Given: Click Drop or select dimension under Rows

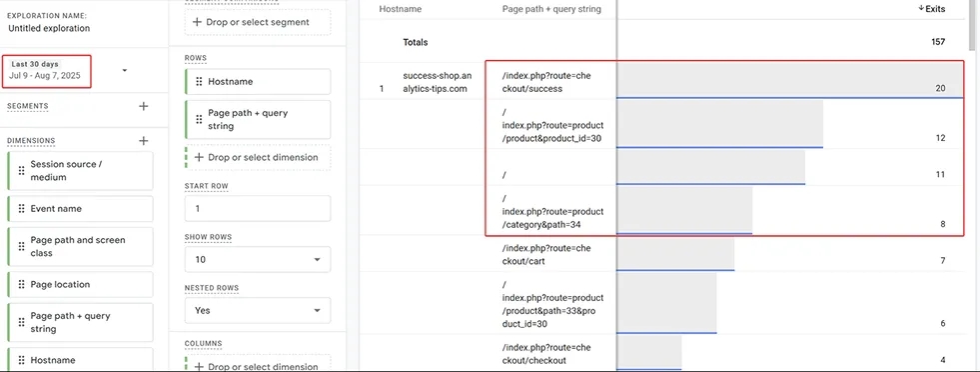Looking at the screenshot, I should click(258, 158).
